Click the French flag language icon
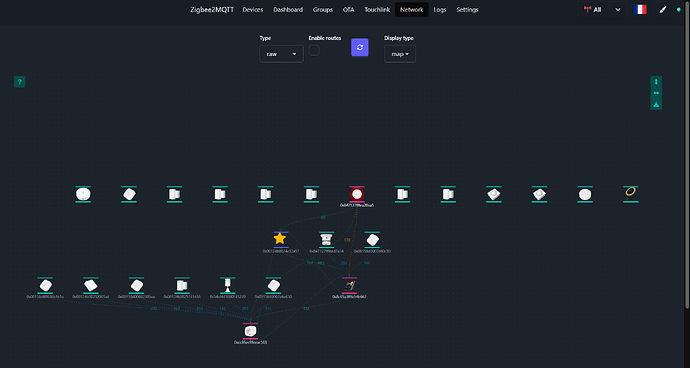Screen dimensions: 690x368 point(640,10)
